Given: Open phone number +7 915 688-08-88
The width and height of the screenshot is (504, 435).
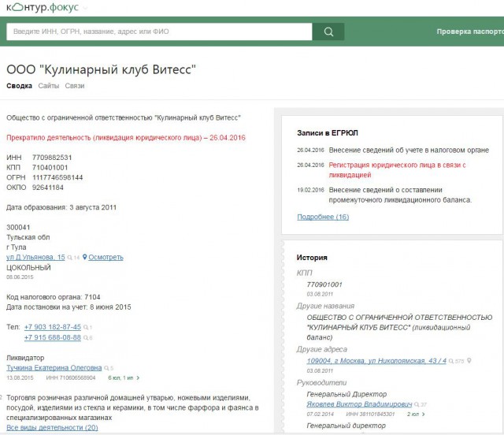Looking at the screenshot, I should (x=53, y=337).
